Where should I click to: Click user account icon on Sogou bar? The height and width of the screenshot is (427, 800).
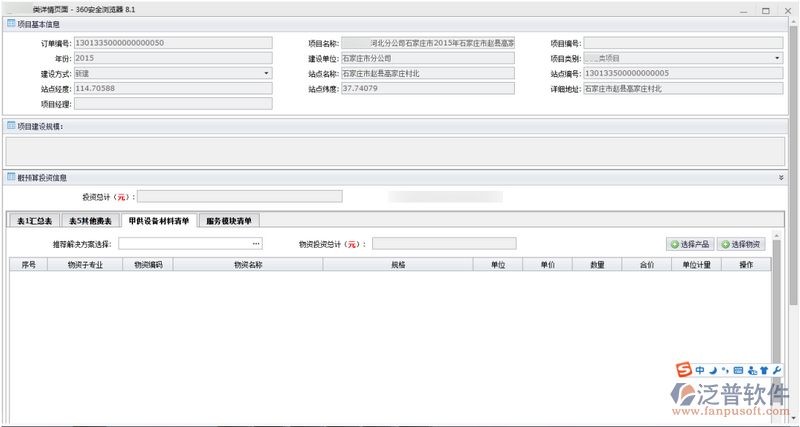pos(752,371)
